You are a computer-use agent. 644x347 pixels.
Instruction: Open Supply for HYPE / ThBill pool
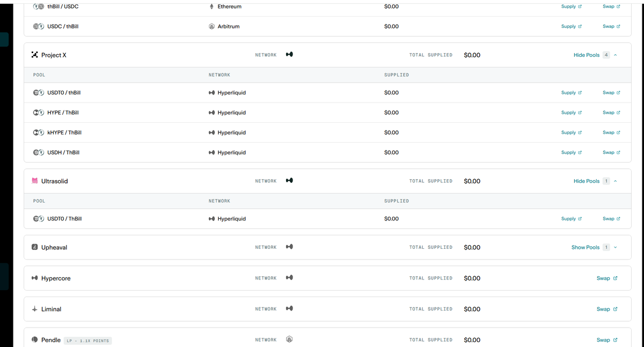point(572,113)
